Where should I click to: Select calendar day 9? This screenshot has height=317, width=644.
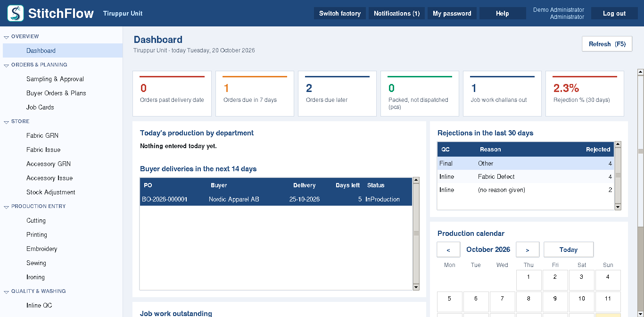click(x=555, y=301)
